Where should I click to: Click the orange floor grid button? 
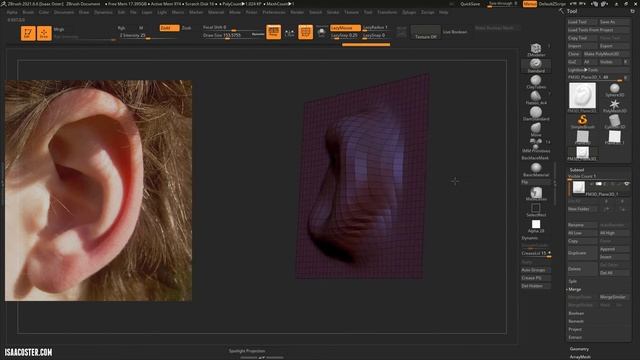[305, 32]
